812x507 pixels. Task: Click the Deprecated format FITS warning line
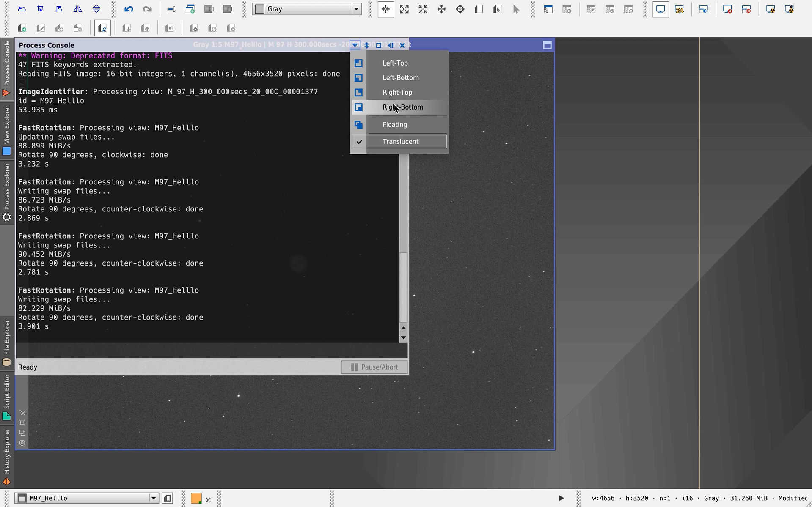coord(95,55)
